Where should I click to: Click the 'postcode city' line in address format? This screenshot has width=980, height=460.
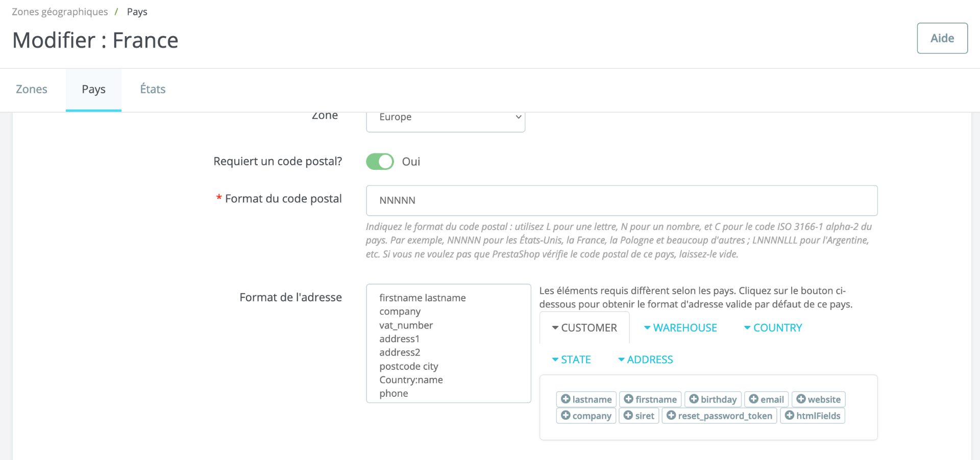pos(409,366)
